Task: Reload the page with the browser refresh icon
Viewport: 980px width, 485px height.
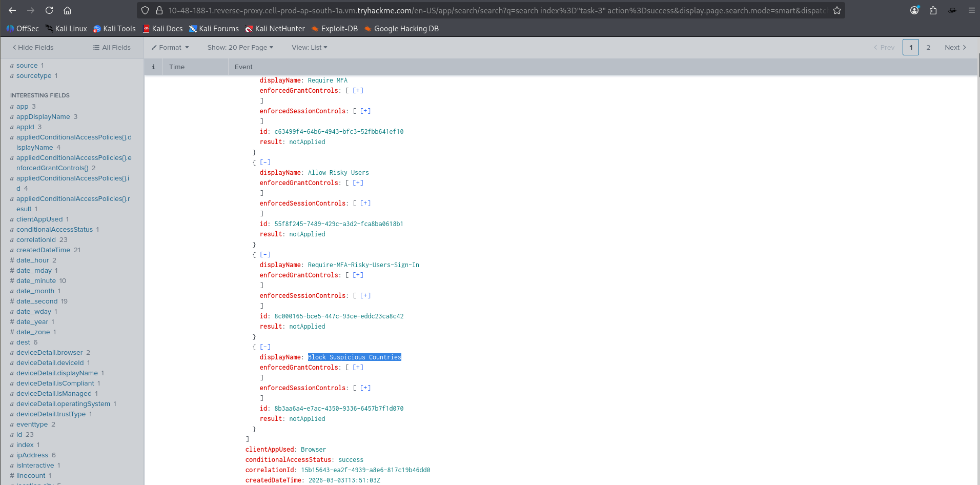Action: (49, 10)
